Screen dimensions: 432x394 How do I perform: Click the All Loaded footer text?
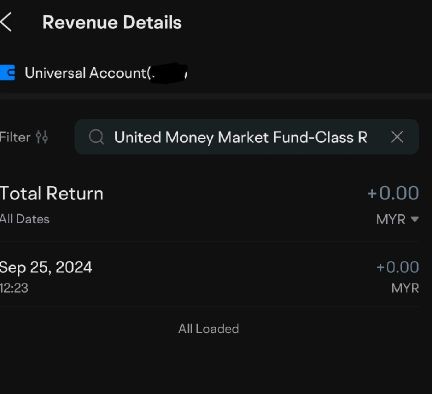[209, 329]
